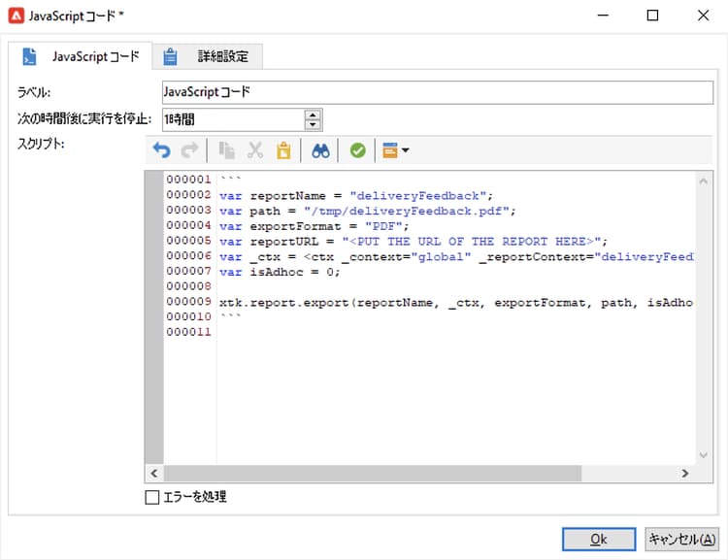Check syntax with green checkmark icon
The height and width of the screenshot is (560, 728).
click(357, 150)
